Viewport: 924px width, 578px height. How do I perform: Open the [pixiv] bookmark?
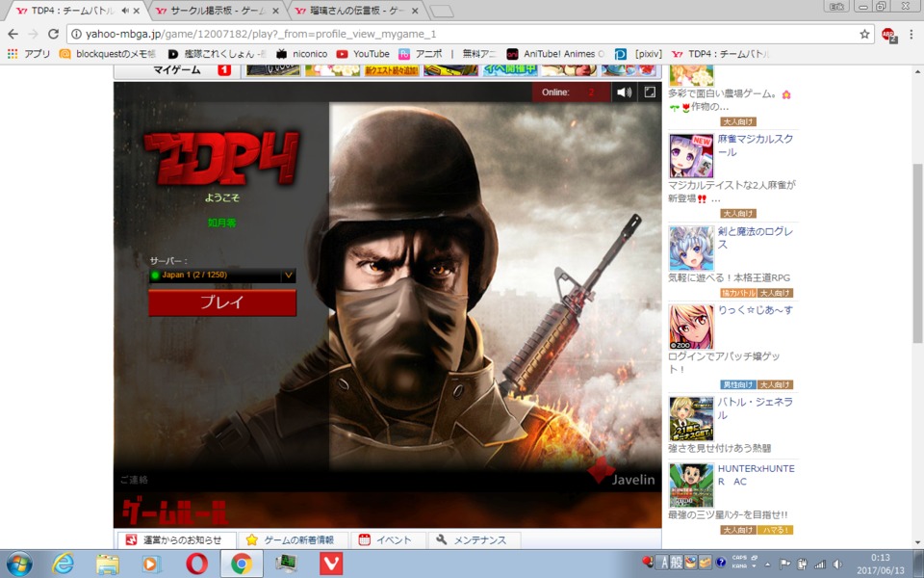[x=639, y=54]
